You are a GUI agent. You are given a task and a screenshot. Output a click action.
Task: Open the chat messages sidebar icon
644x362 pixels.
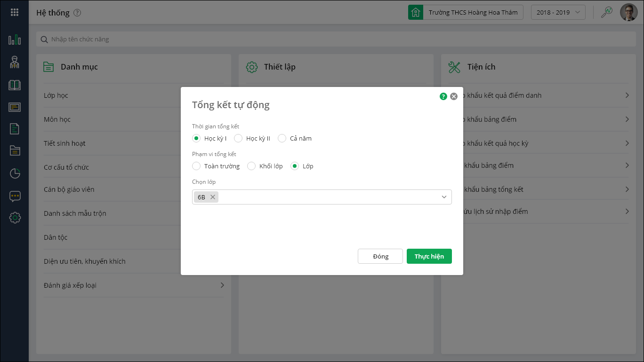15,196
